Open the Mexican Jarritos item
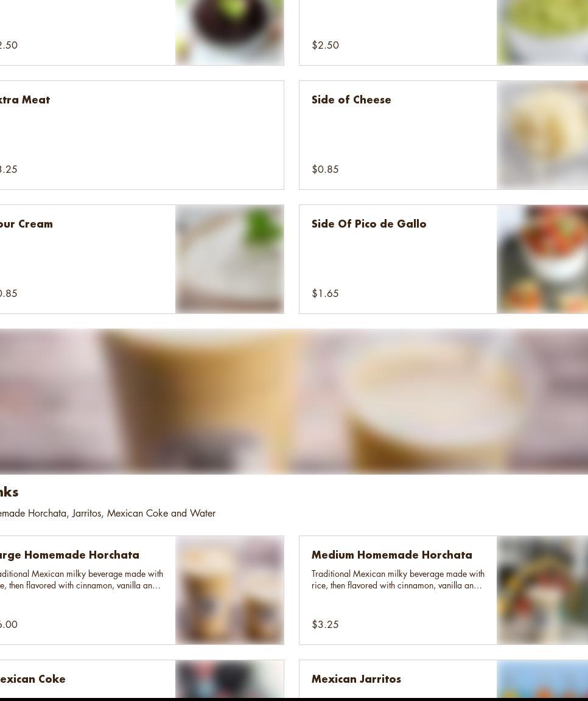588x701 pixels. click(x=444, y=678)
